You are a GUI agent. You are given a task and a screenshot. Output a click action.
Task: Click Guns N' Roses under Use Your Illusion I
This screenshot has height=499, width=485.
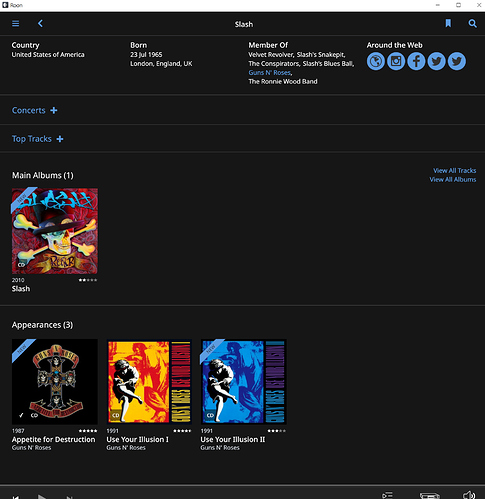click(x=126, y=448)
